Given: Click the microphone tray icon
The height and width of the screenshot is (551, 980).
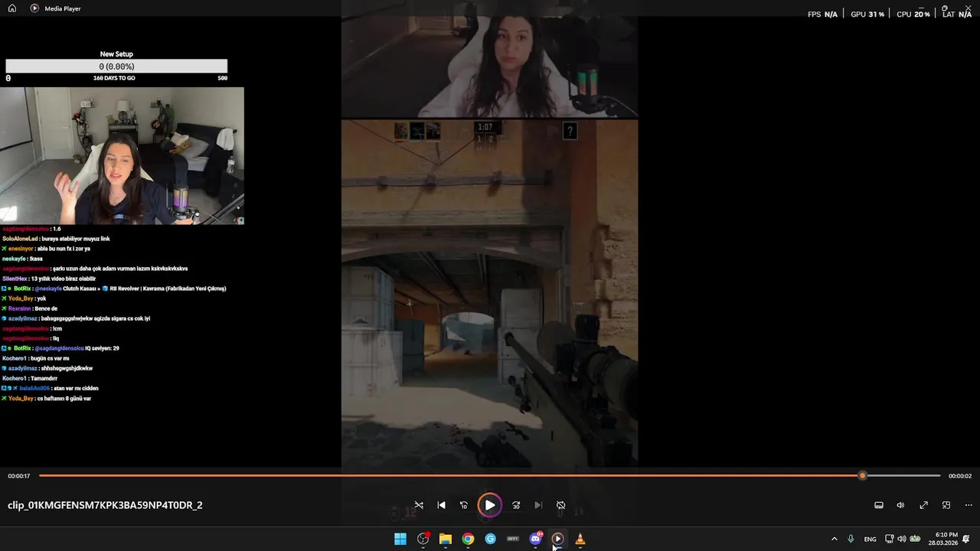Looking at the screenshot, I should click(851, 539).
